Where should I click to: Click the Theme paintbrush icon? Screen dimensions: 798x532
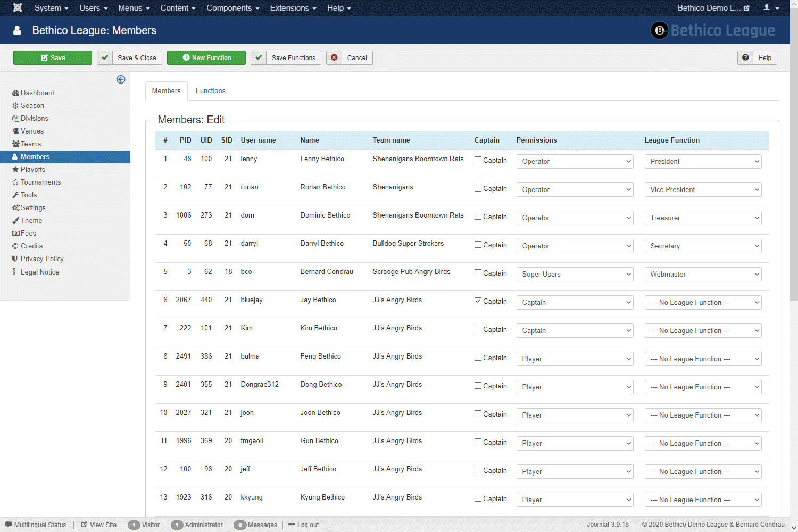15,221
